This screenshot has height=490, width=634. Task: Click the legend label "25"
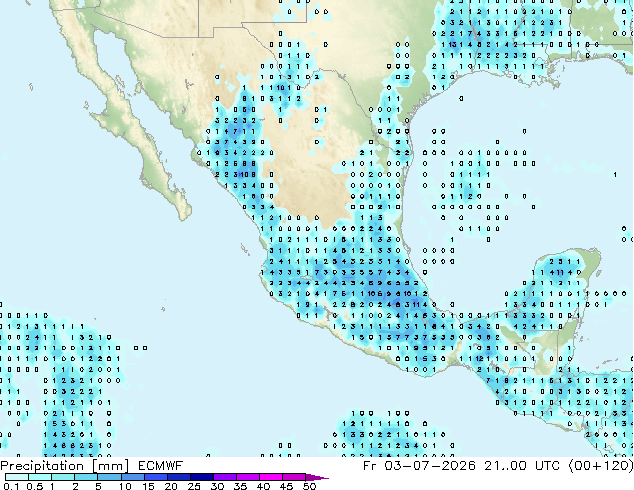click(x=194, y=486)
